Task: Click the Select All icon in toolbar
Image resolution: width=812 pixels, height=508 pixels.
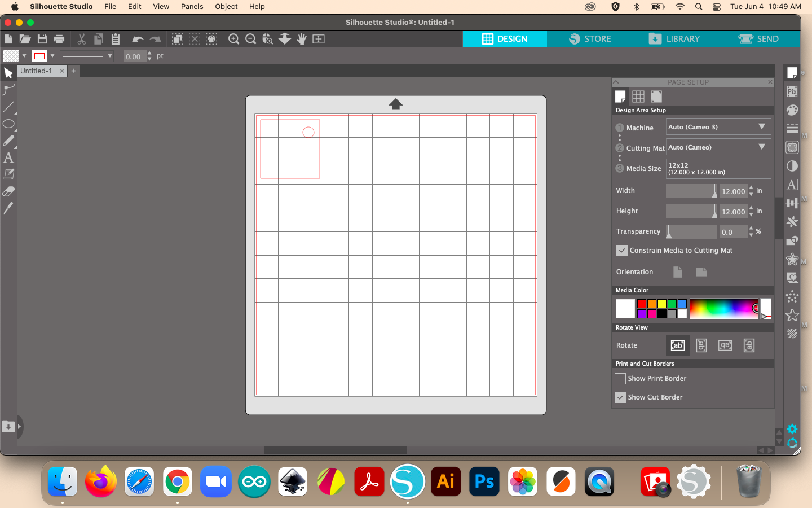Action: pos(177,39)
